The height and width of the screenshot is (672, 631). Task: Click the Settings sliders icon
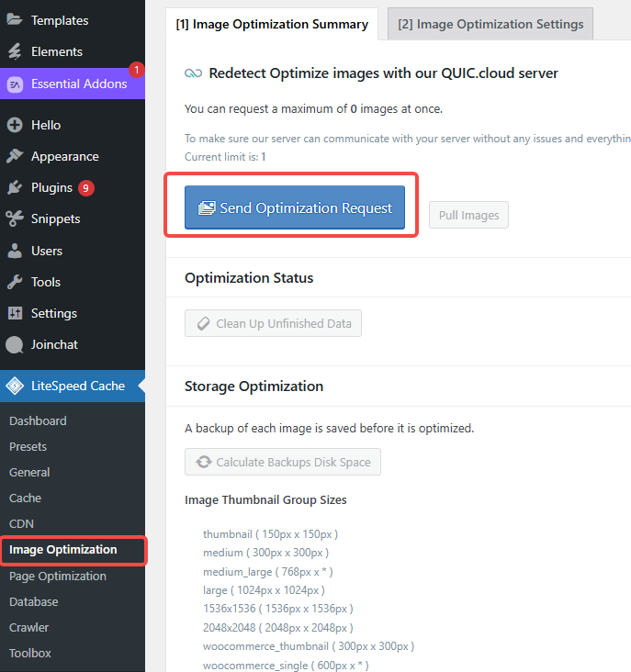click(15, 313)
